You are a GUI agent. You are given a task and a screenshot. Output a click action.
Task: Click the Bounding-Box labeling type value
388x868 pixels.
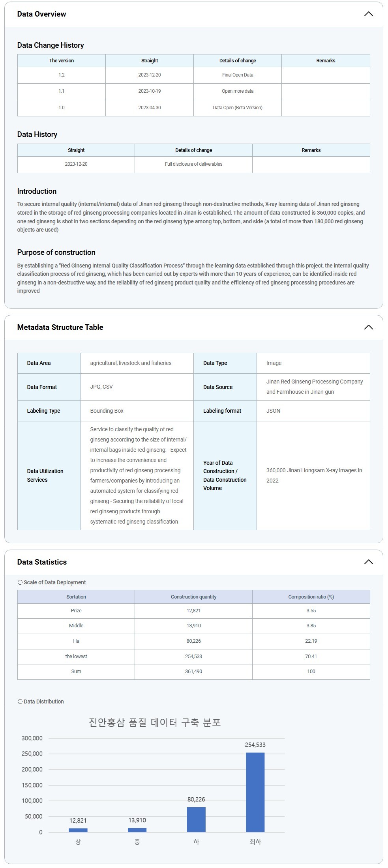tap(107, 411)
